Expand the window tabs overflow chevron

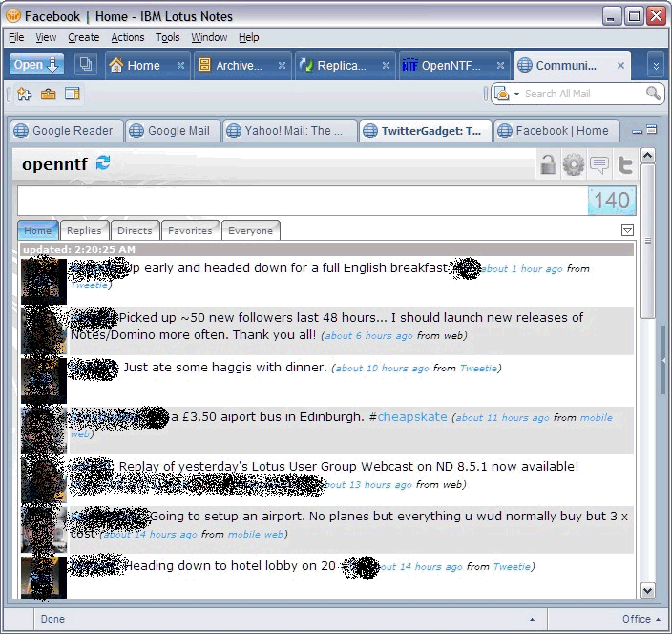(x=656, y=66)
